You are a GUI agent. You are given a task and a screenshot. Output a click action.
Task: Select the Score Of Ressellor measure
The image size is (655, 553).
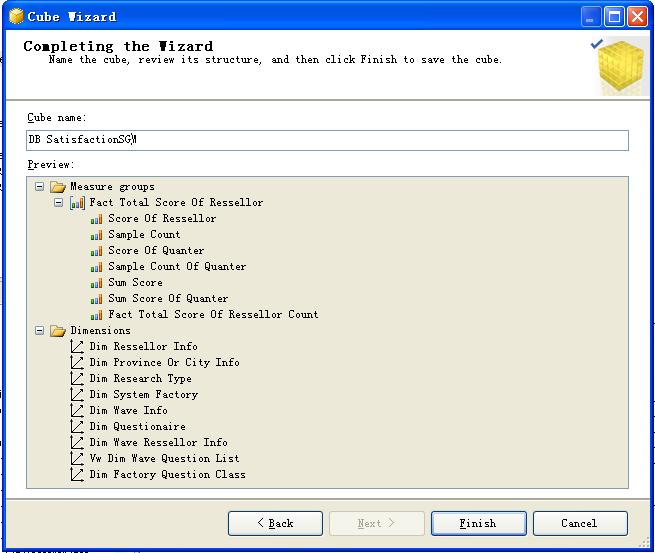(162, 218)
